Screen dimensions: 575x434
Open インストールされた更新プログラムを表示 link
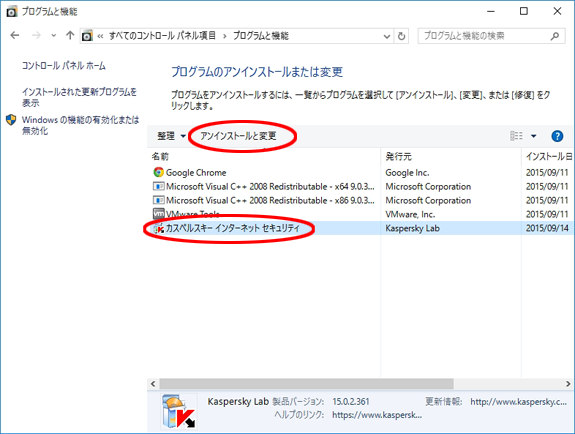coord(79,97)
